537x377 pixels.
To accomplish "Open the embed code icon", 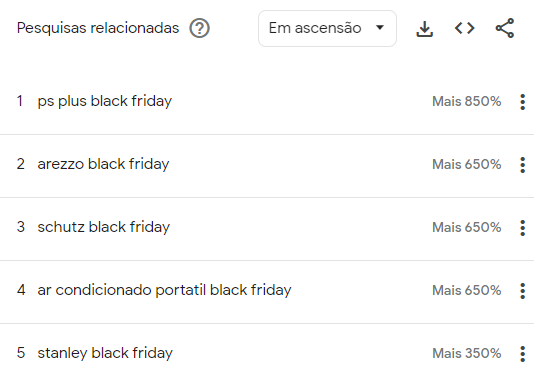I will pos(464,28).
